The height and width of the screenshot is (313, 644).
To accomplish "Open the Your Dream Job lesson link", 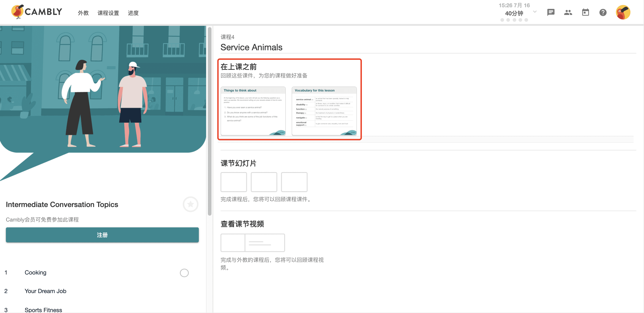I will pyautogui.click(x=45, y=291).
